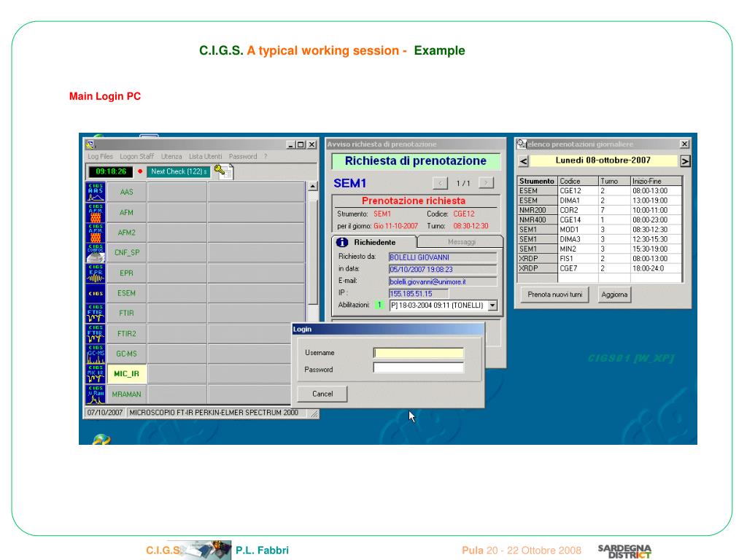The width and height of the screenshot is (747, 560).
Task: Click the AFM instrument icon
Action: (96, 212)
